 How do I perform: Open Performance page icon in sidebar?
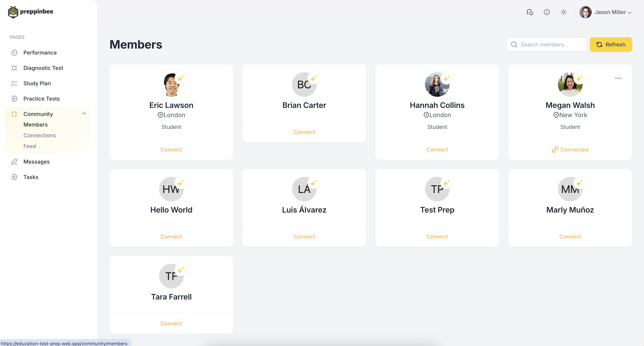coord(14,52)
